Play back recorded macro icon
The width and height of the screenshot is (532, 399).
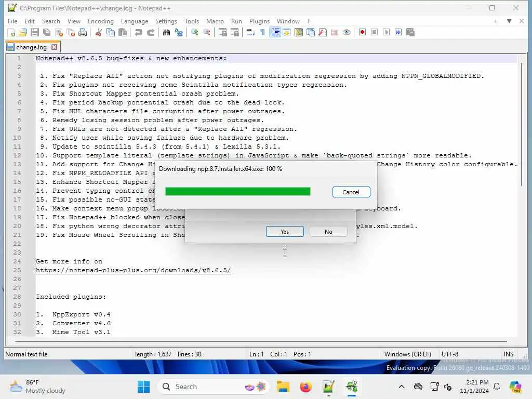click(386, 33)
